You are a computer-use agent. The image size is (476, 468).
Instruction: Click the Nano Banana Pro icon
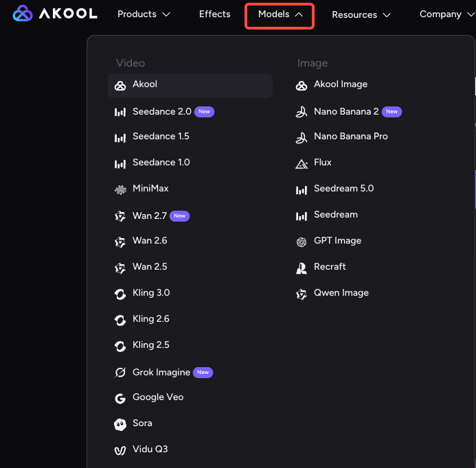coord(302,137)
